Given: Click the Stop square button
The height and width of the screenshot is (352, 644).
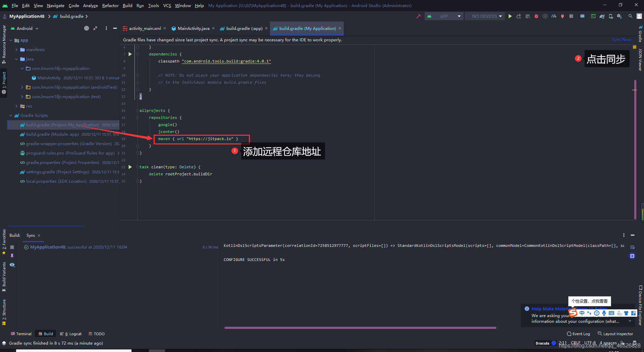Looking at the screenshot, I should 571,16.
